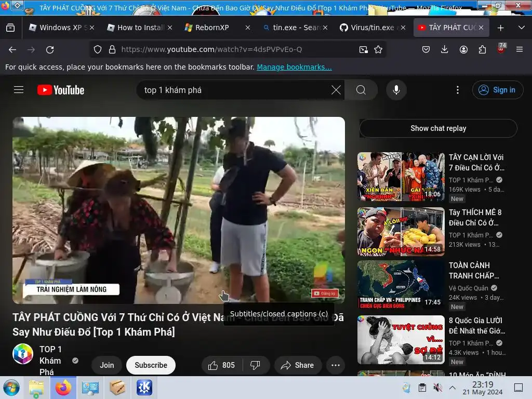Image resolution: width=532 pixels, height=399 pixels.
Task: Switch to Virus/tin.exe GitHub tab
Action: [x=373, y=28]
